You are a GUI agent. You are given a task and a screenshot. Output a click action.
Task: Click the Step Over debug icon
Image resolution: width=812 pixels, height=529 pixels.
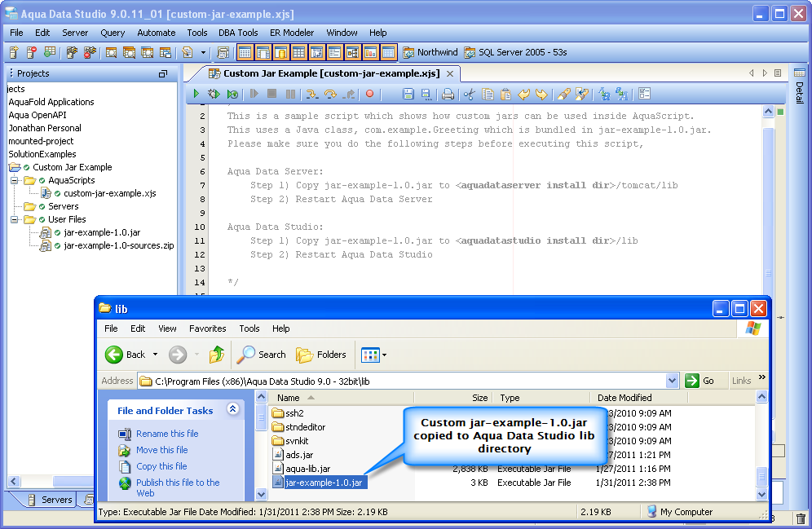tap(330, 94)
